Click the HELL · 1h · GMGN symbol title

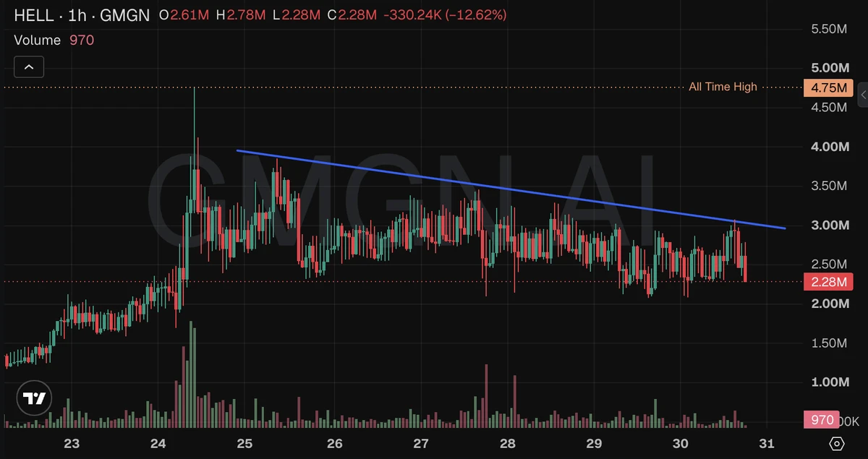coord(82,15)
